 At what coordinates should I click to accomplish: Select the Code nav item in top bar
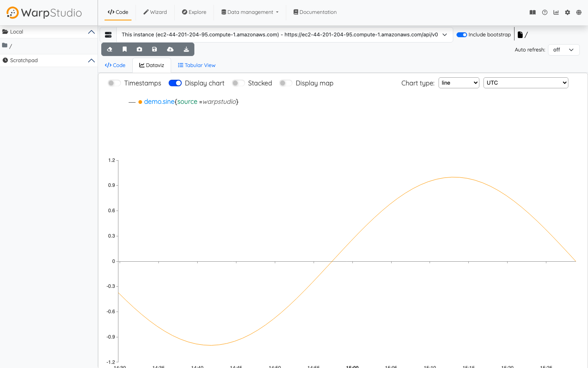tap(118, 12)
